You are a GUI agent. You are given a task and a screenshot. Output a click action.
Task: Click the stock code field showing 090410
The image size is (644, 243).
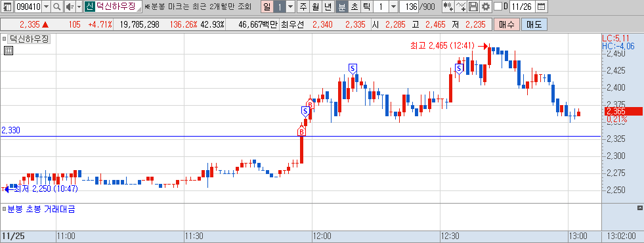coord(28,7)
